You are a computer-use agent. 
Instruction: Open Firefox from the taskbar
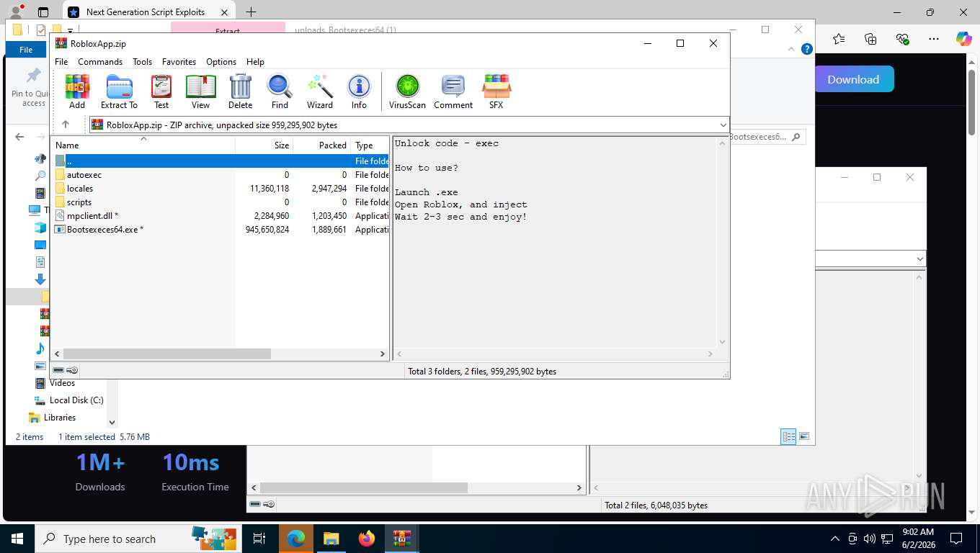tap(366, 539)
